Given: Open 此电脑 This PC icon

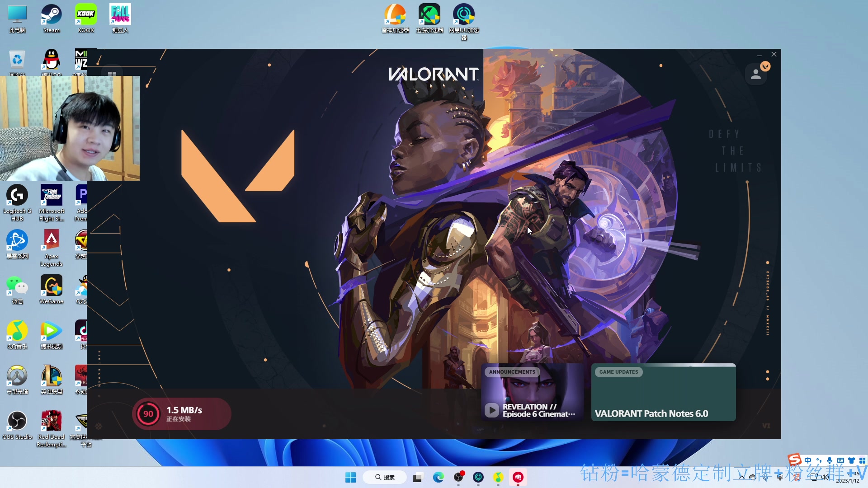Looking at the screenshot, I should coord(17,19).
